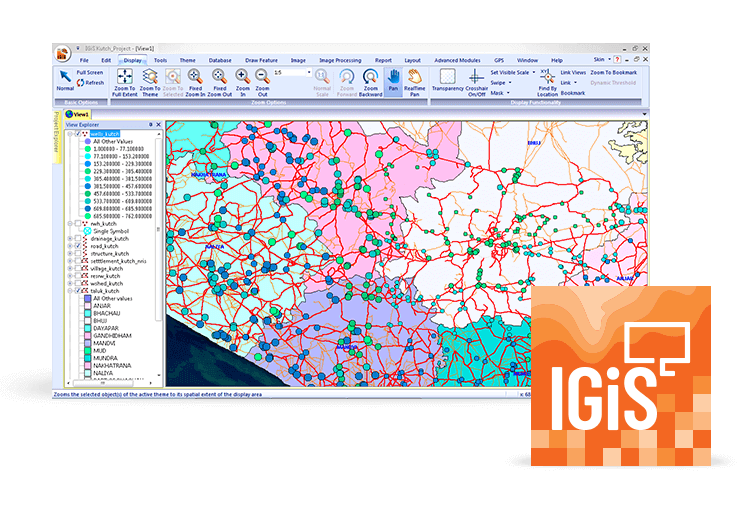Expand the village_kutch tree node
Screen dimensions: 749x506
(70, 269)
